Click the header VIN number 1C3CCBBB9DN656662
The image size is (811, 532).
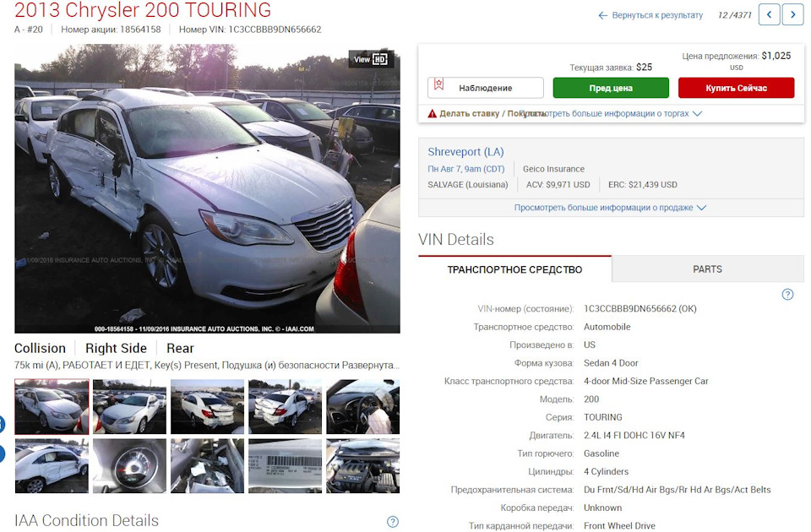pos(275,30)
